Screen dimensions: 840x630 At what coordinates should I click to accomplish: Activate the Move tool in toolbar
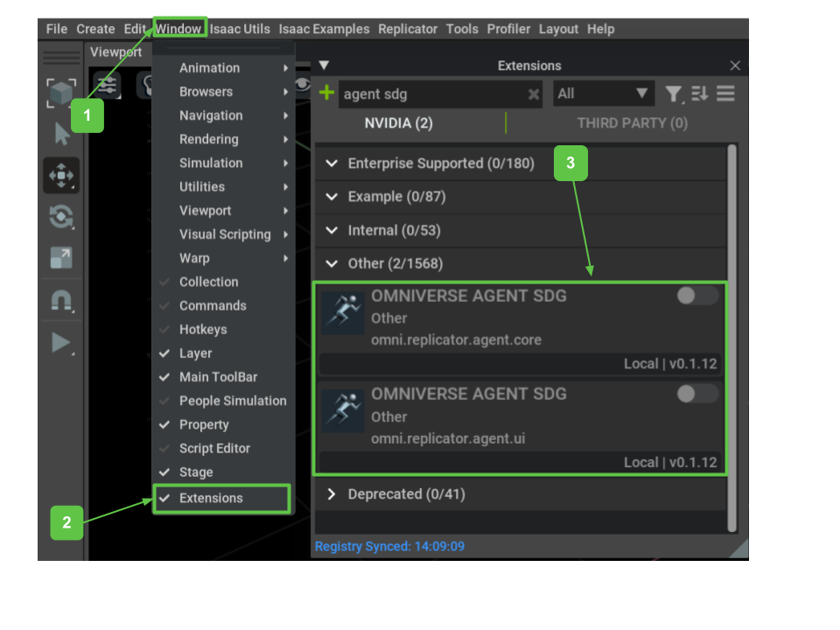[x=61, y=175]
